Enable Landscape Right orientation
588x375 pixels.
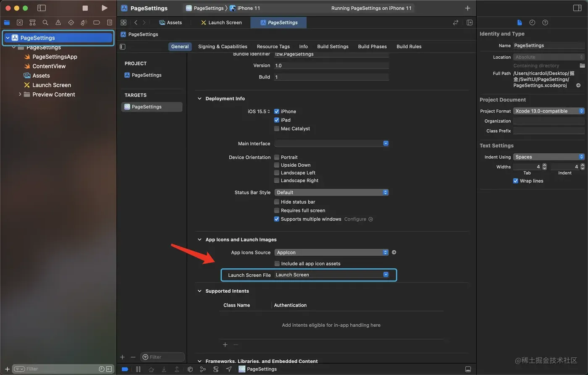(x=277, y=181)
